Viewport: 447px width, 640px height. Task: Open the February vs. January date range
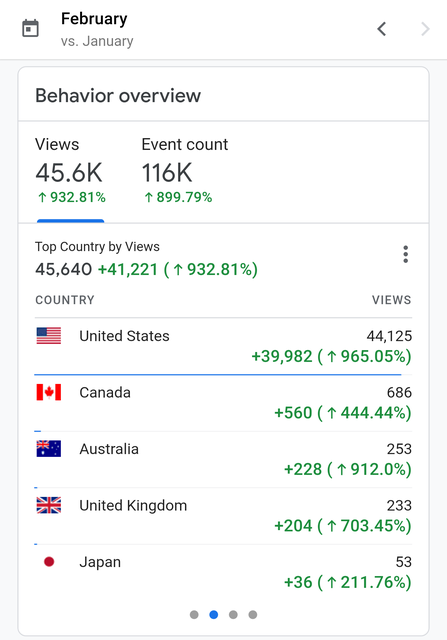tap(97, 30)
